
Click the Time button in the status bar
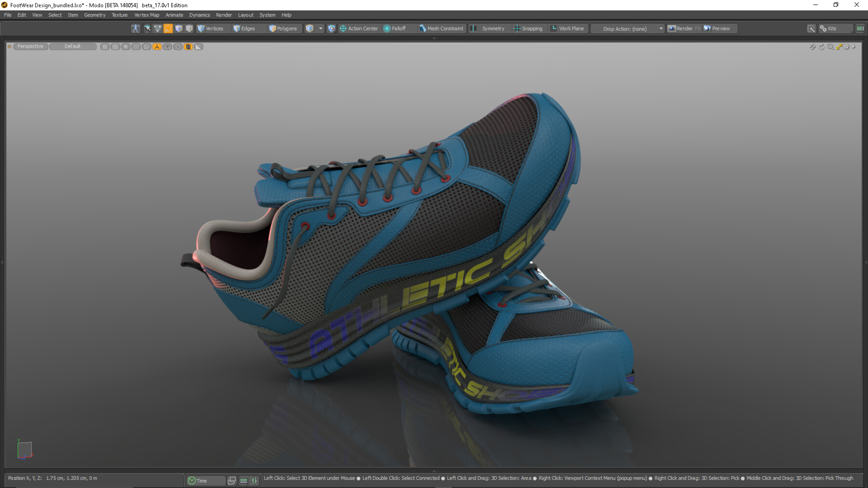click(205, 480)
